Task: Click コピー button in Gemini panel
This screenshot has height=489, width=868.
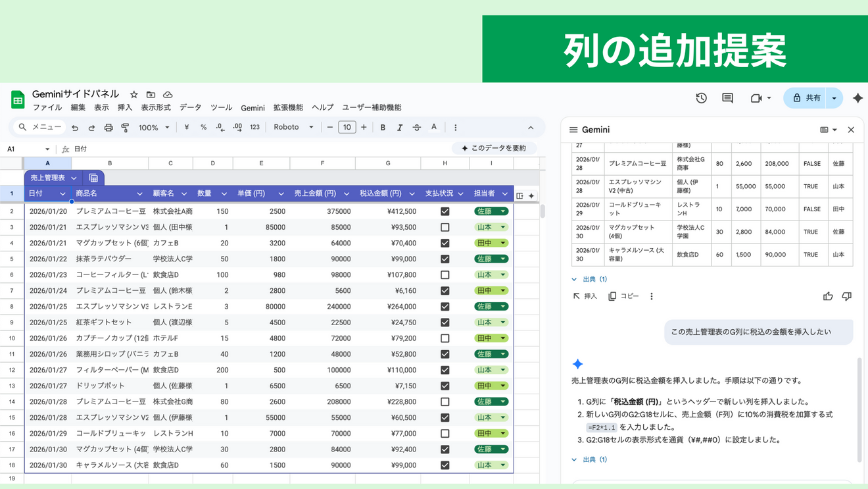Action: [x=623, y=297]
